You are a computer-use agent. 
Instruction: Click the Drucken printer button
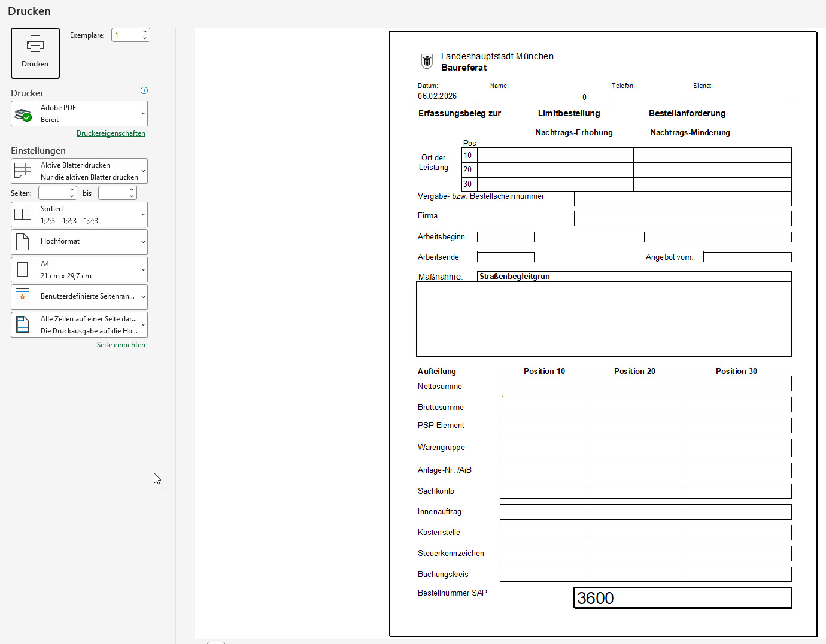(x=35, y=53)
